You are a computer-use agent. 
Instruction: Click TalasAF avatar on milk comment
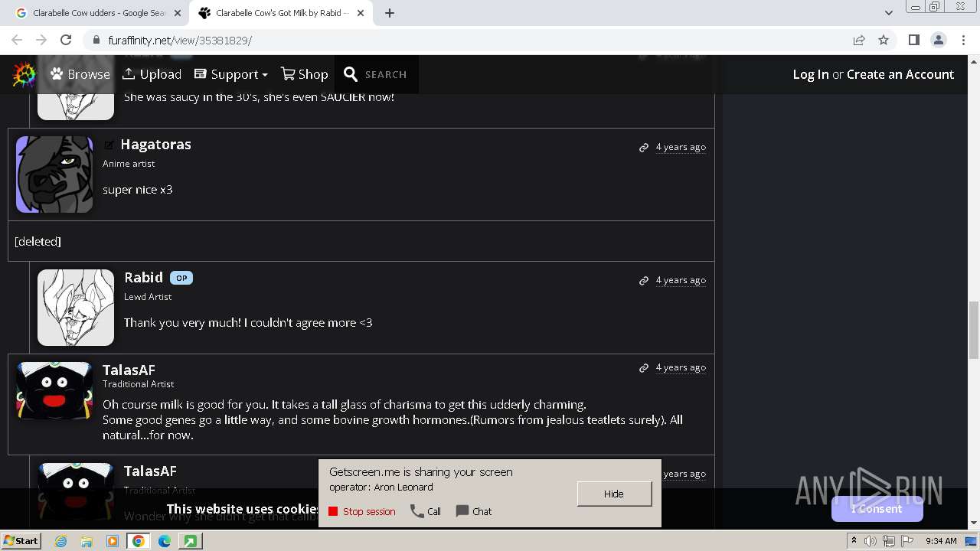point(54,390)
